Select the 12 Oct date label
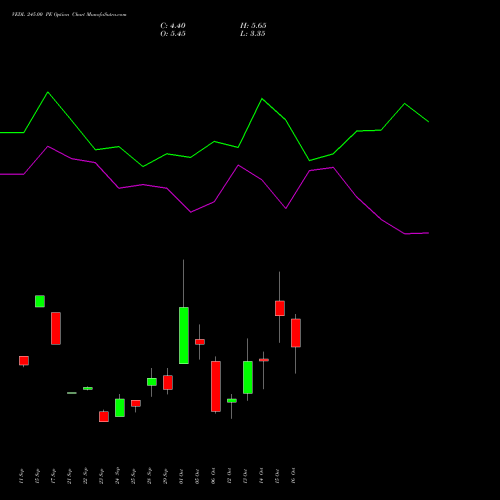Viewport: 500px width, 500px height. [x=229, y=476]
